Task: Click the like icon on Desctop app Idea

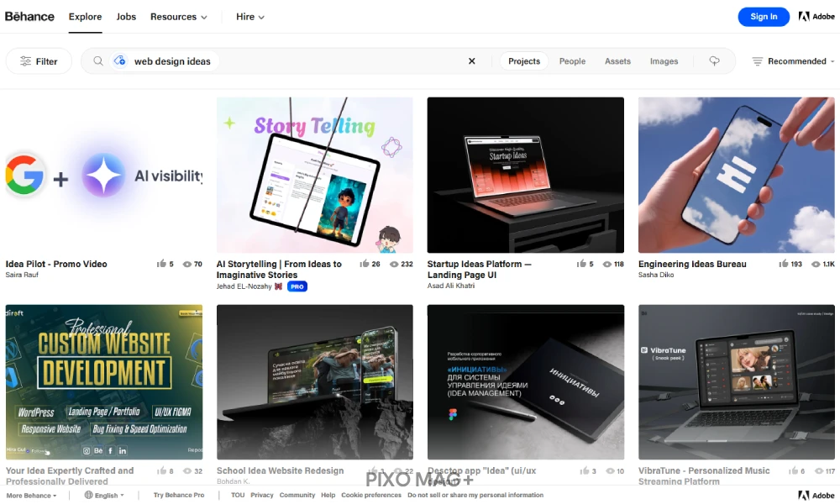Action: [585, 470]
